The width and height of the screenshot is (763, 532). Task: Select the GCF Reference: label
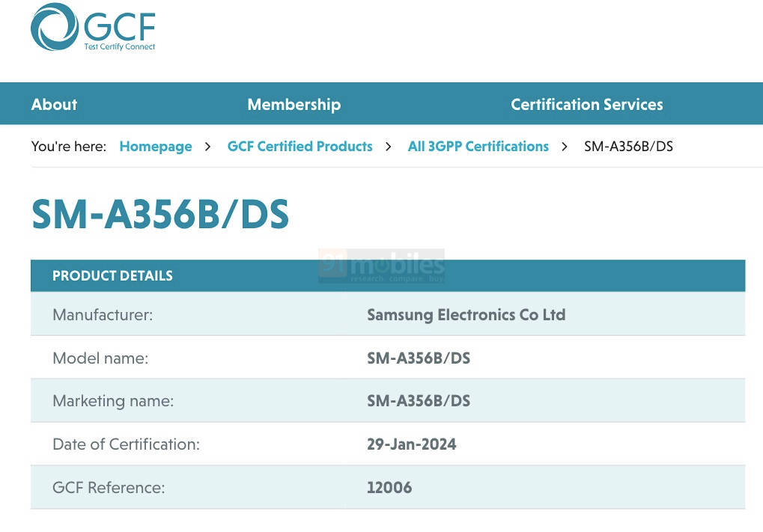coord(109,488)
